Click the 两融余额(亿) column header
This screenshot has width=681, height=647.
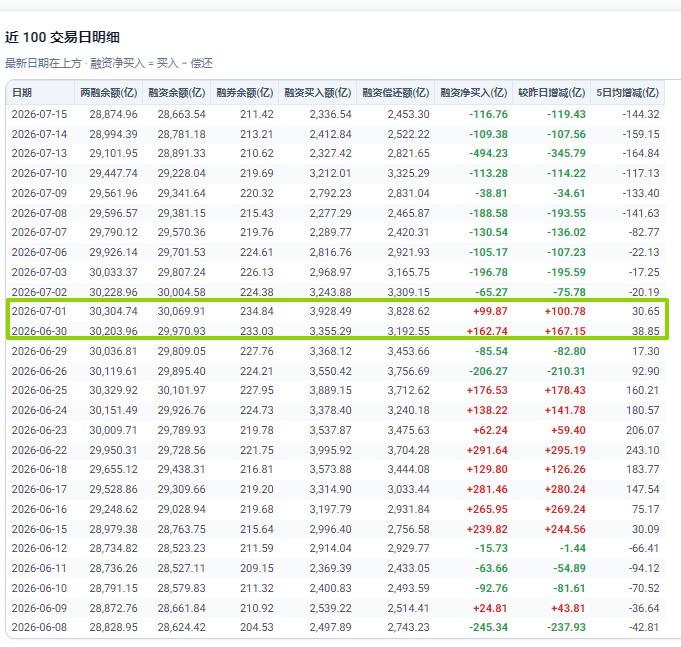click(109, 92)
